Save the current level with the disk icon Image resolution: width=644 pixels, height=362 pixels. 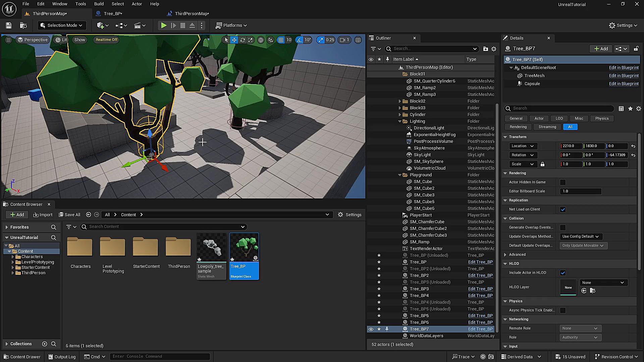coord(9,25)
